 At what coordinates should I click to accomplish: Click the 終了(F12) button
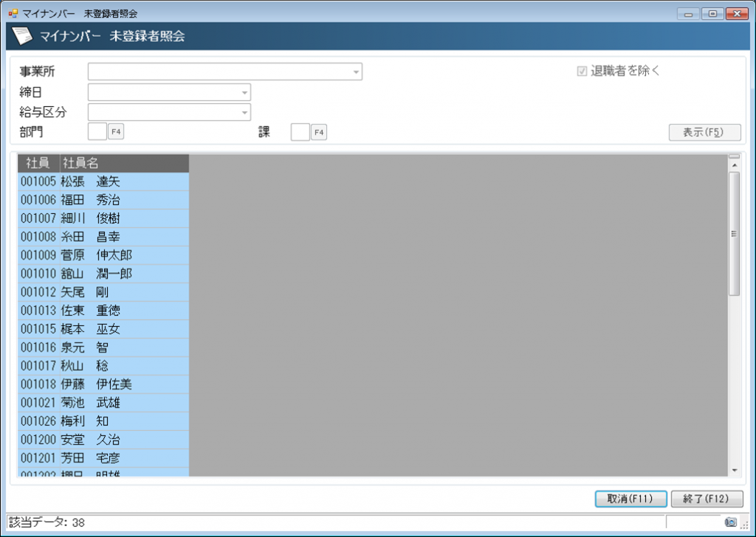(x=706, y=499)
